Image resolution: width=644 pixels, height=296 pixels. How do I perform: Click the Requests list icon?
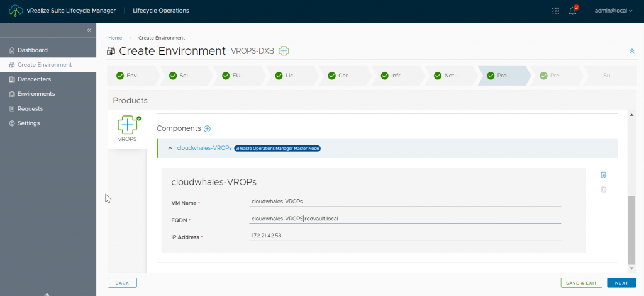[11, 108]
